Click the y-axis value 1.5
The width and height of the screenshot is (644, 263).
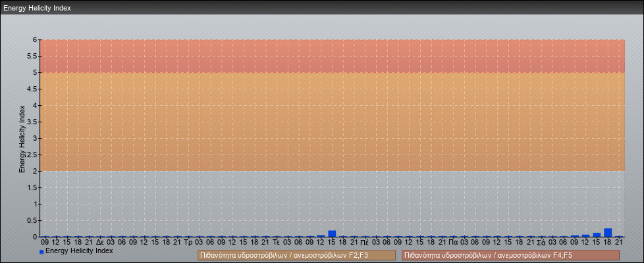32,187
